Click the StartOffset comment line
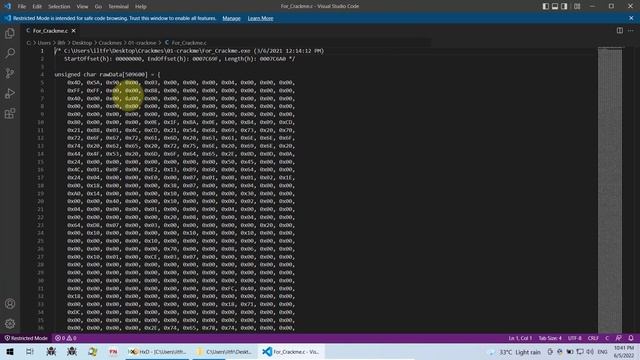This screenshot has width=640, height=360. (x=179, y=59)
